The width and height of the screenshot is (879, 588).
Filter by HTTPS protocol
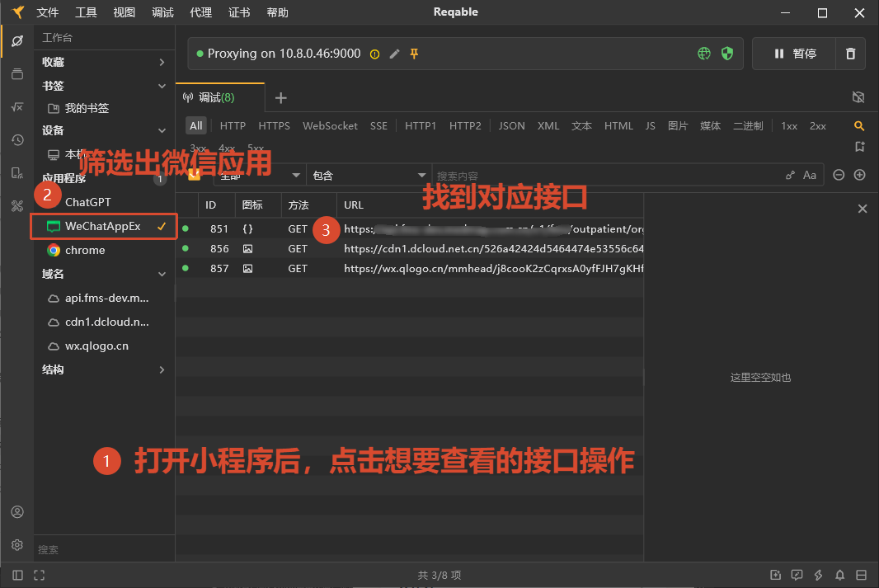[x=274, y=125]
